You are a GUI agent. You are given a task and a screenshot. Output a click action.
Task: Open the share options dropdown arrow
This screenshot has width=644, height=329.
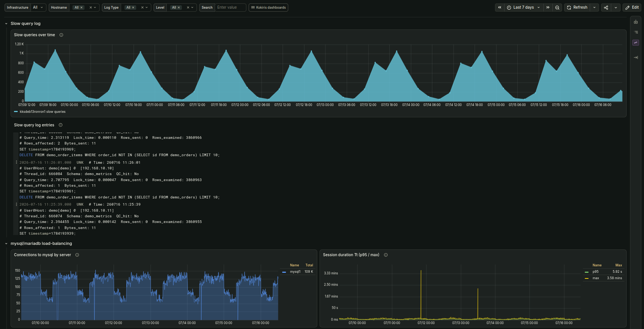coord(616,8)
